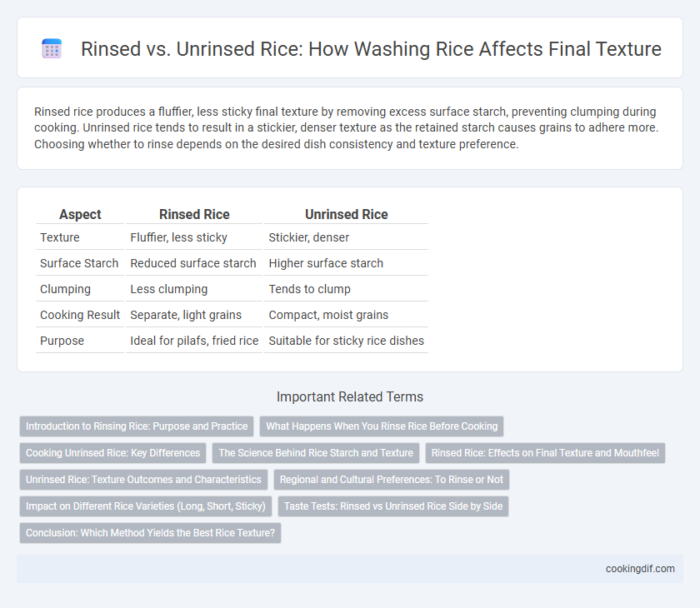Select 'Regional and Cultural Preferences: To Rinse or Not'
The height and width of the screenshot is (608, 700).
(391, 480)
